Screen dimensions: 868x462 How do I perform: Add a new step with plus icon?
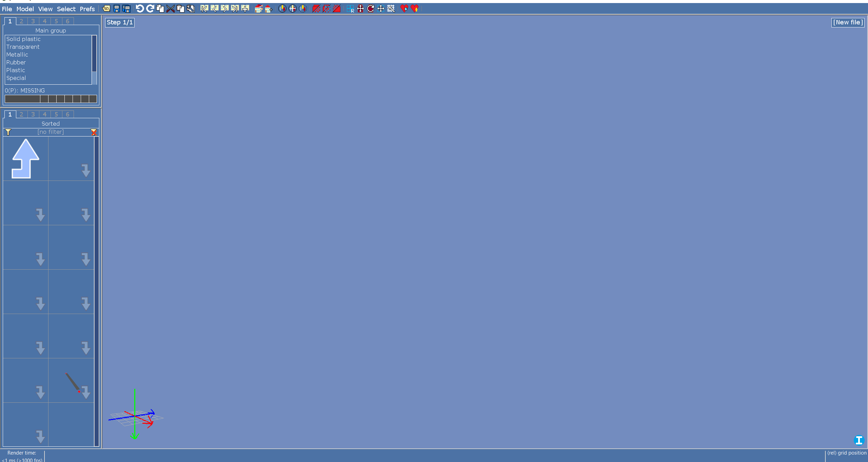tap(245, 9)
